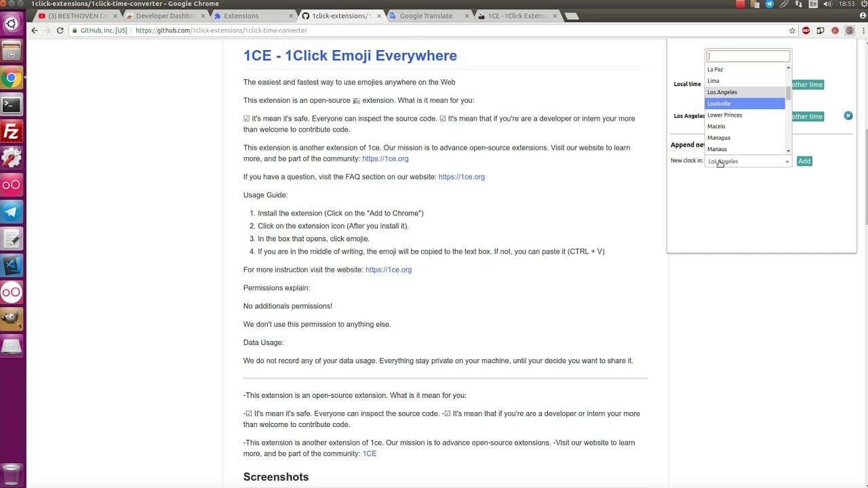The image size is (868, 488).
Task: Select La Paz from city list
Action: coord(745,69)
